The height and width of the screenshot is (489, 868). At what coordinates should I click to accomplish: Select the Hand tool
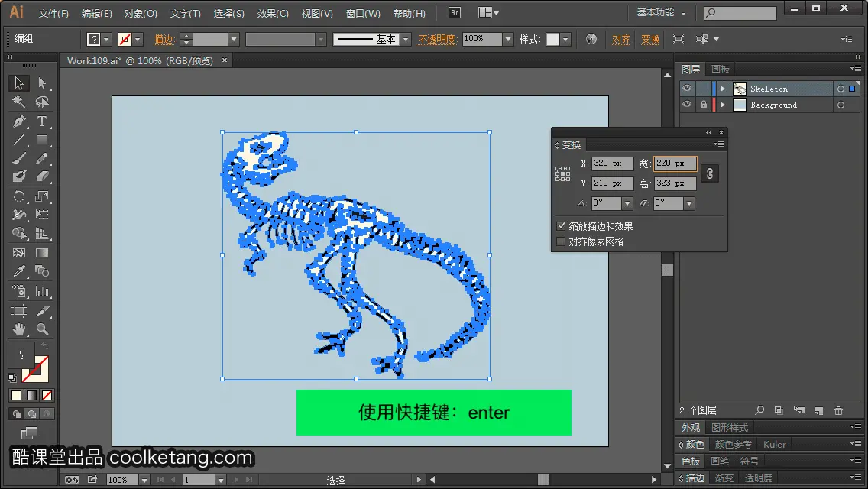pos(19,329)
